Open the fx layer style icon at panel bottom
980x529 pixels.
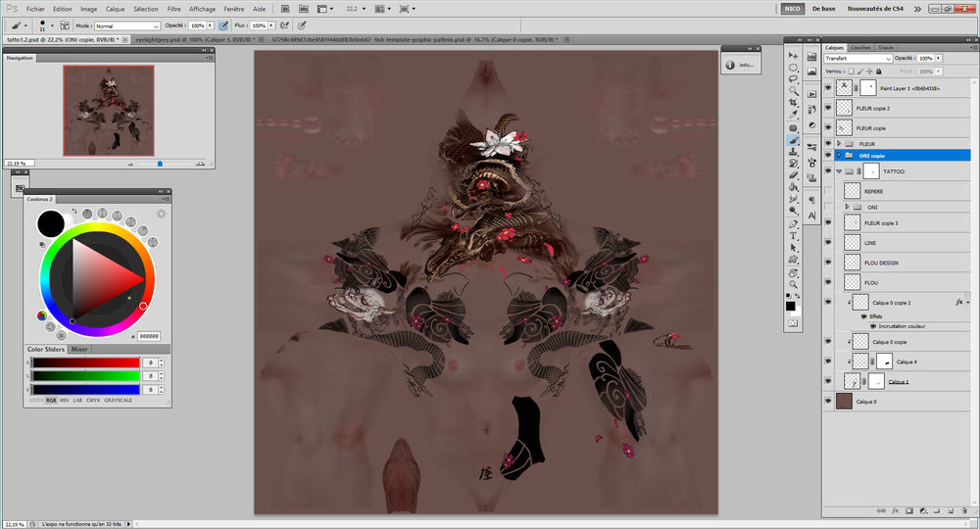(x=895, y=511)
